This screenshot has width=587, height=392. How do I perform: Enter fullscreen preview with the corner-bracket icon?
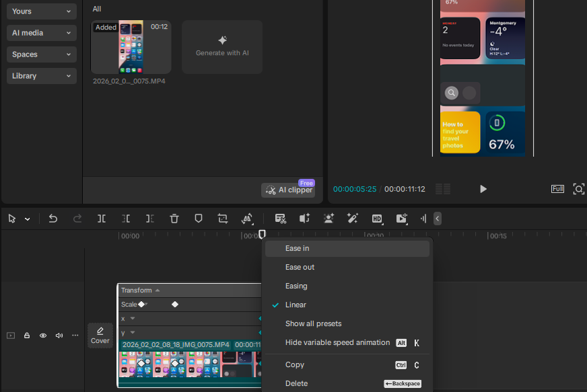(578, 189)
